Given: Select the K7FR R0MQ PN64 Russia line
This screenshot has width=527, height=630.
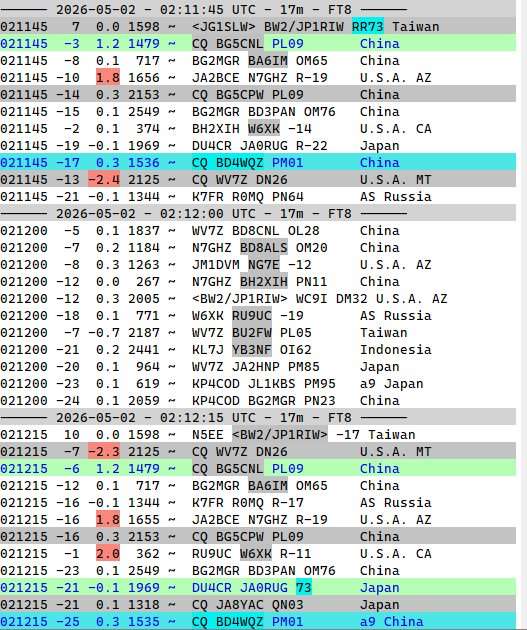Looking at the screenshot, I should [258, 197].
